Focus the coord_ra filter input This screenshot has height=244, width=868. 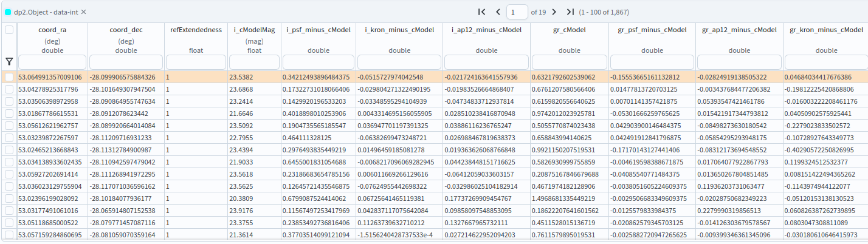[52, 62]
